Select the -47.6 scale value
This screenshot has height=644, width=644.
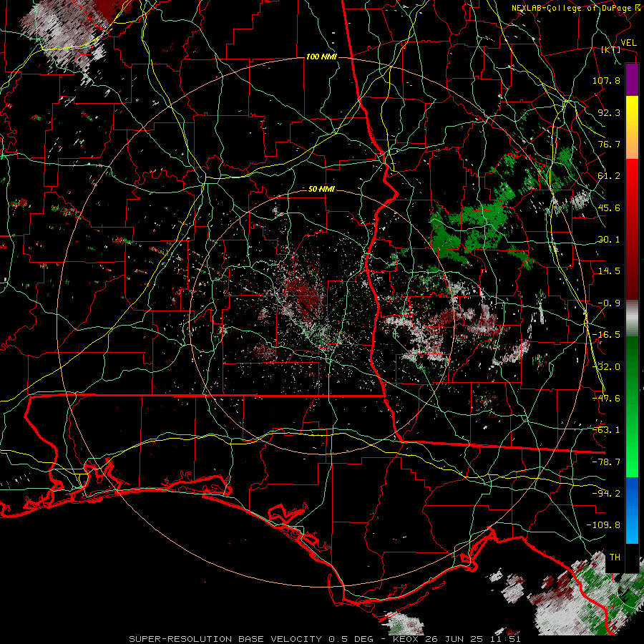click(x=606, y=399)
